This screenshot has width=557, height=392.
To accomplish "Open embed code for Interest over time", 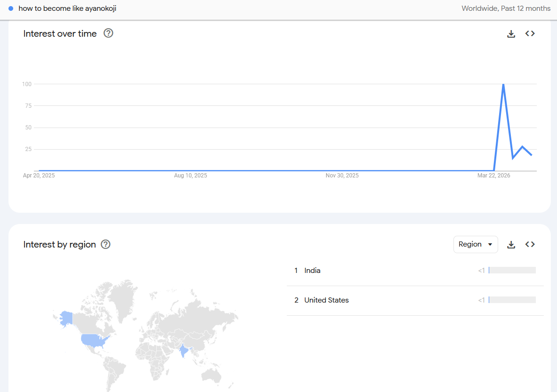I will 530,33.
